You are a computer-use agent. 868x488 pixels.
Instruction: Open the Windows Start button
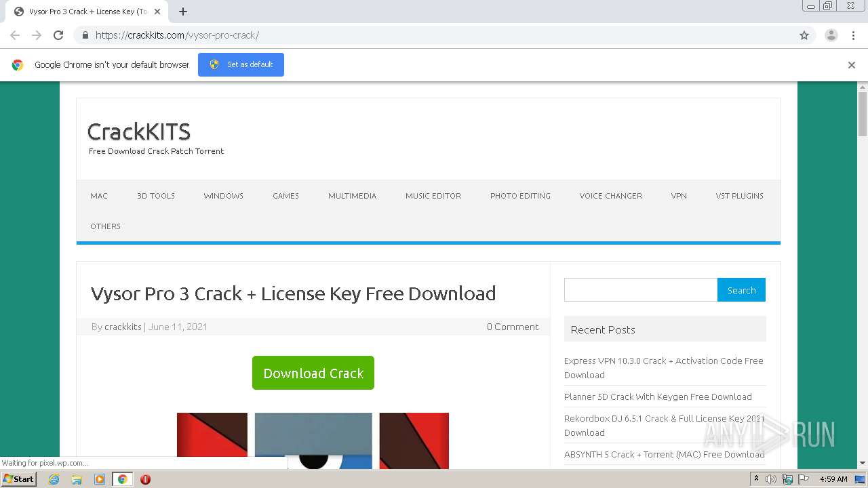point(18,479)
